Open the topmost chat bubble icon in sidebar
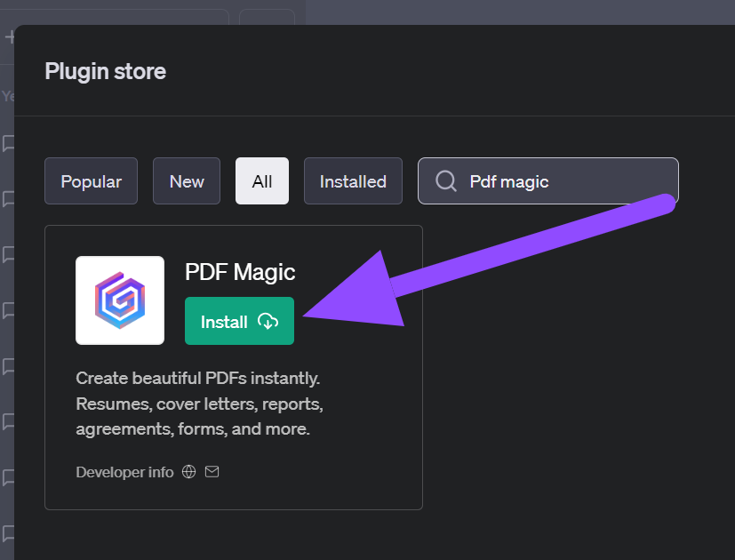Image resolution: width=735 pixels, height=560 pixels. pyautogui.click(x=9, y=143)
